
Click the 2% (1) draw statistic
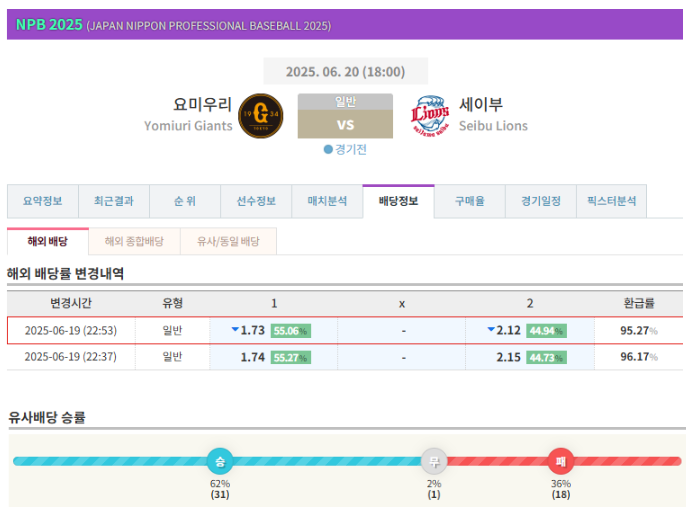coord(434,489)
